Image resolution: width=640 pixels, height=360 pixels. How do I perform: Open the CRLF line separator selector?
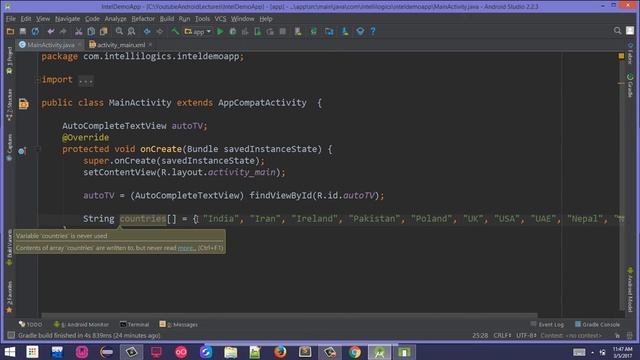click(502, 335)
